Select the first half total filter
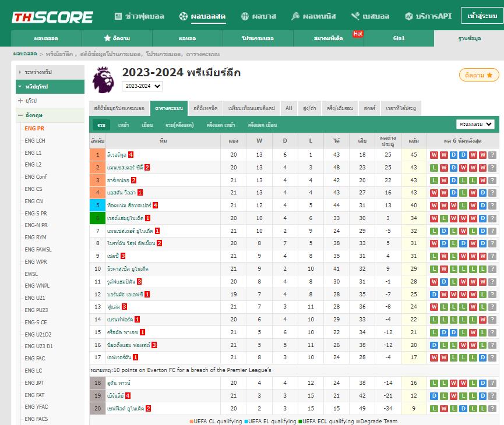This screenshot has height=425, width=504. (x=179, y=125)
